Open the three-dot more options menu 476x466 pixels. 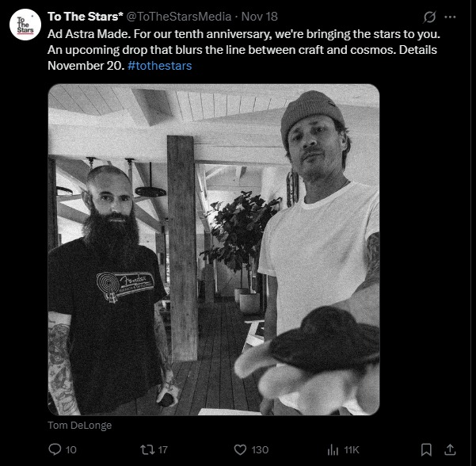(x=451, y=17)
